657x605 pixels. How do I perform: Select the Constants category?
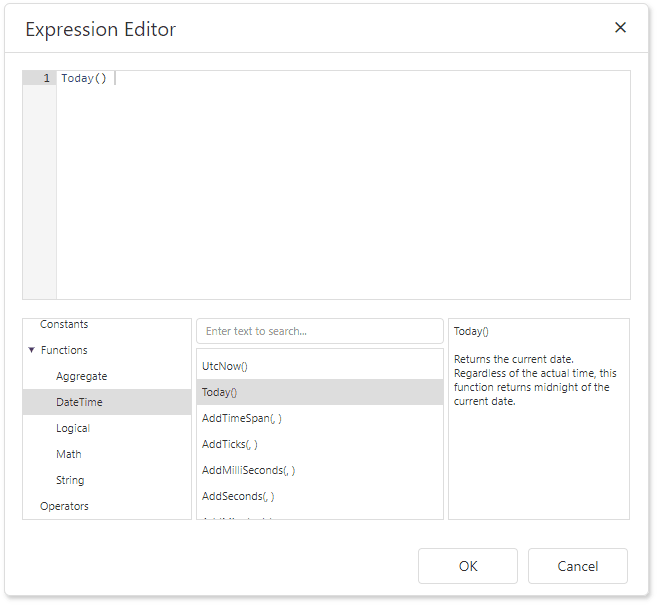pos(64,324)
